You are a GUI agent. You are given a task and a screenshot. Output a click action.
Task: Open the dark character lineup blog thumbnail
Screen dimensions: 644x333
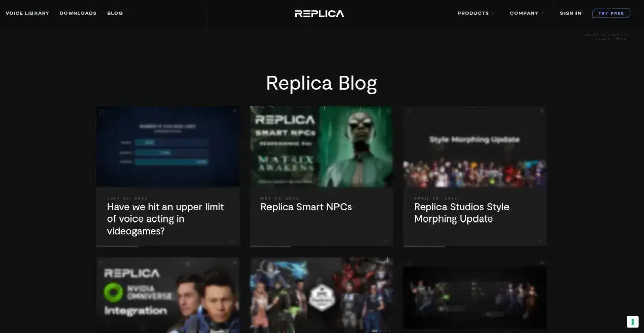pyautogui.click(x=474, y=297)
